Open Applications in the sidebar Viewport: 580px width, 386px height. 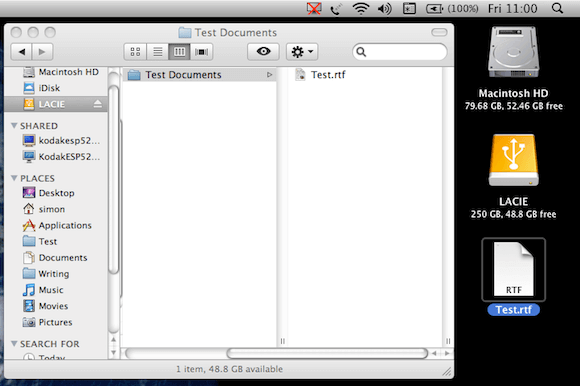point(57,226)
